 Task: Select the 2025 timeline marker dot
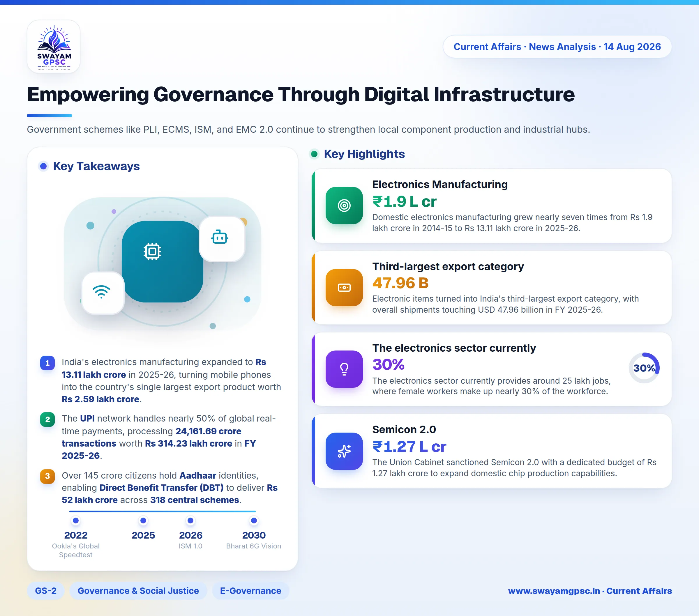click(143, 521)
